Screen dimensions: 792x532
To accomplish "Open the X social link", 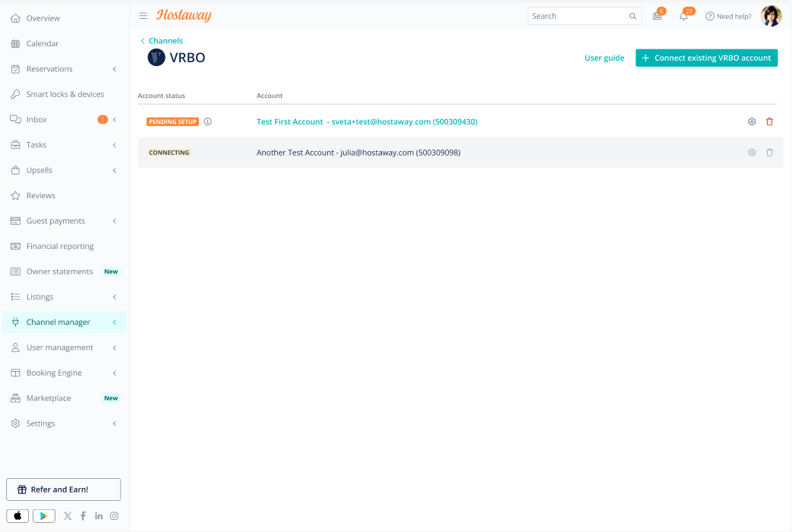I will (x=68, y=516).
